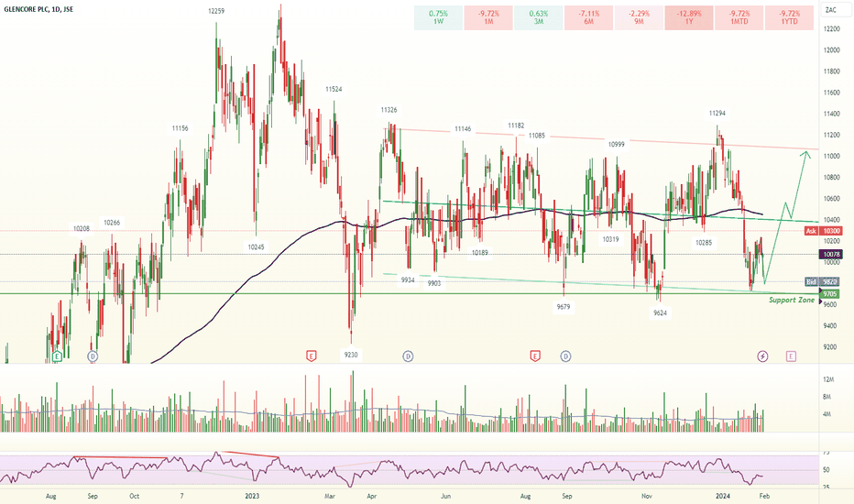Click the 9200 price axis tick
The image size is (854, 504).
pos(830,347)
